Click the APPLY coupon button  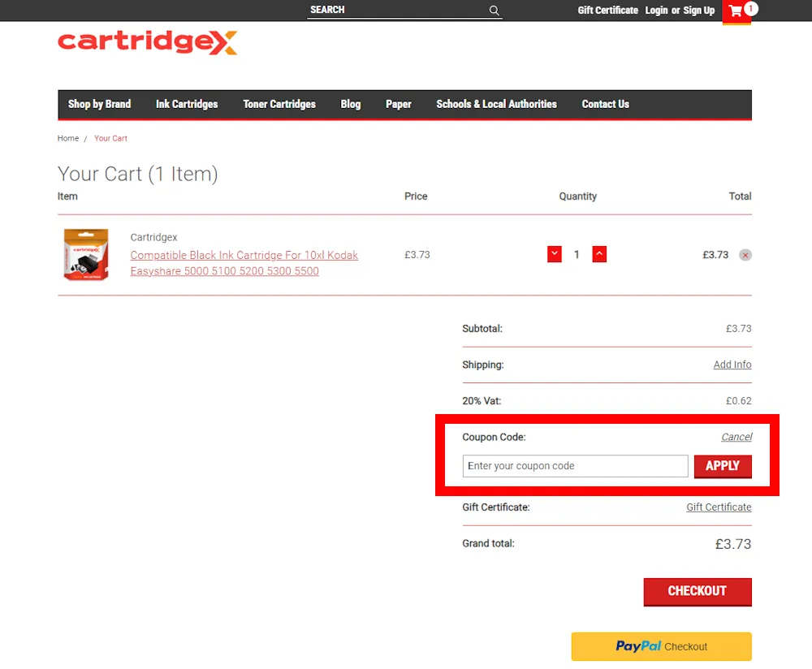tap(723, 466)
